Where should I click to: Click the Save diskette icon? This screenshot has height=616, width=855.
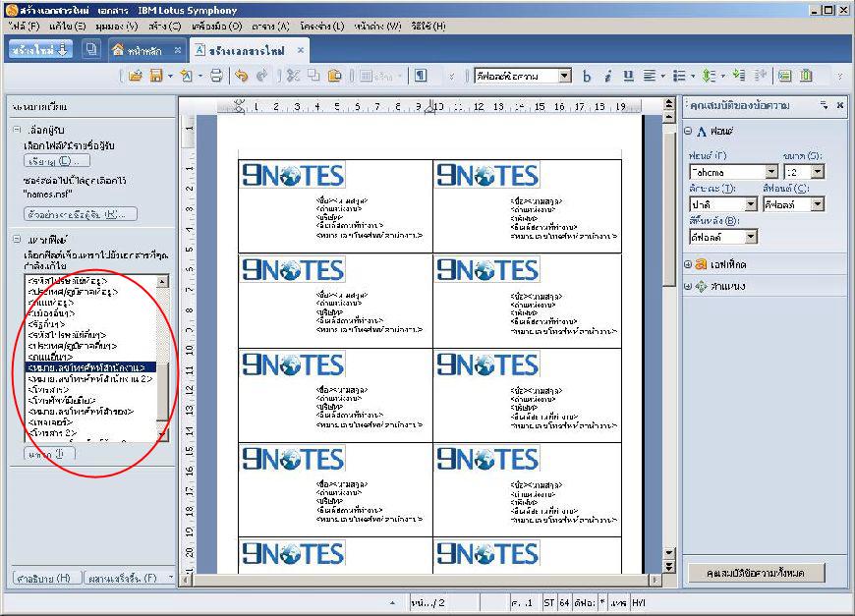click(156, 76)
